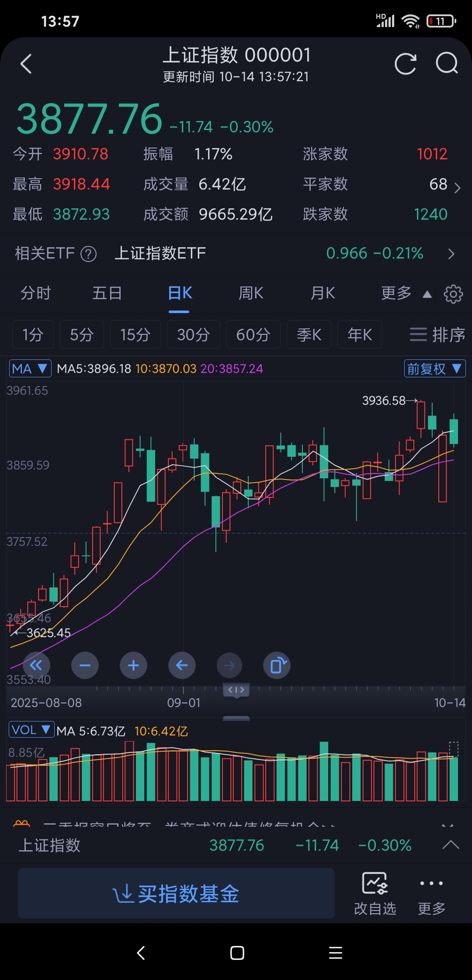
Task: Move chart left with arrow button
Action: [x=182, y=666]
